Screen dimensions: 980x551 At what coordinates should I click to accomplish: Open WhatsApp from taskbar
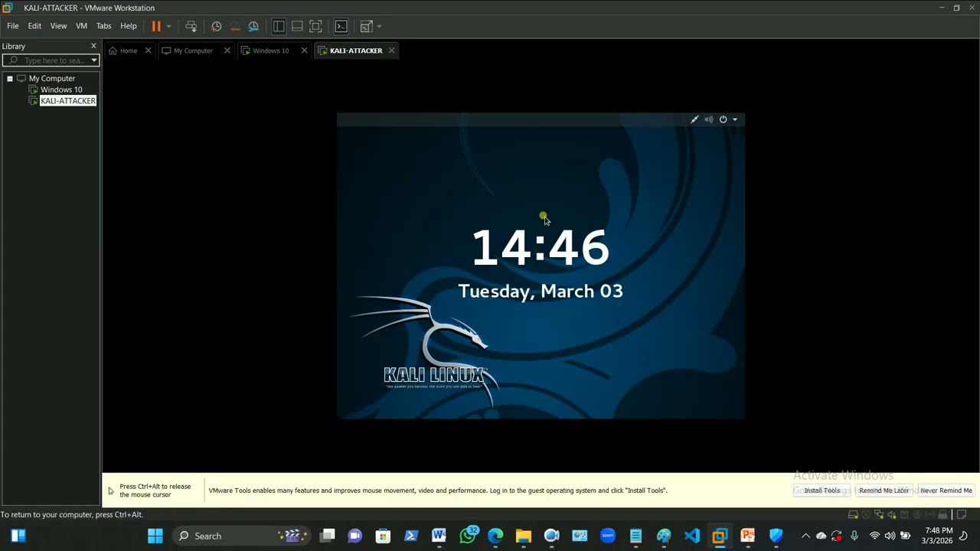468,536
